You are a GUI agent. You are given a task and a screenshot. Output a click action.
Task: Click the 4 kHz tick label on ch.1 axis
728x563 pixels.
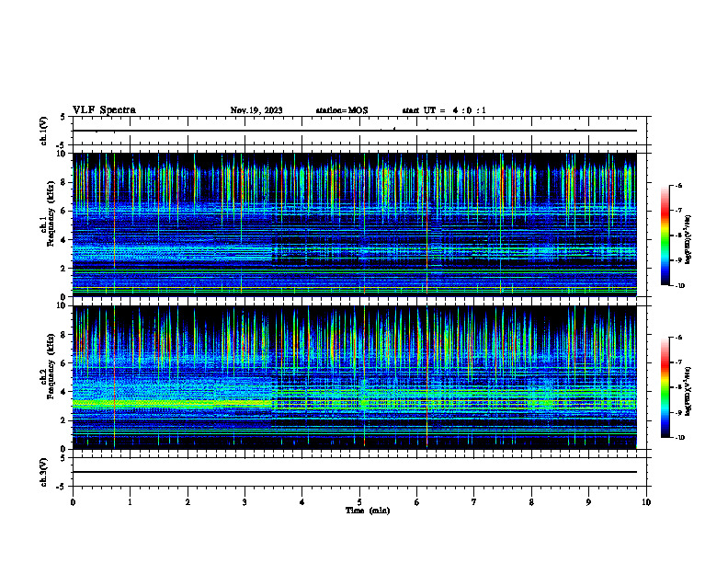[x=64, y=240]
